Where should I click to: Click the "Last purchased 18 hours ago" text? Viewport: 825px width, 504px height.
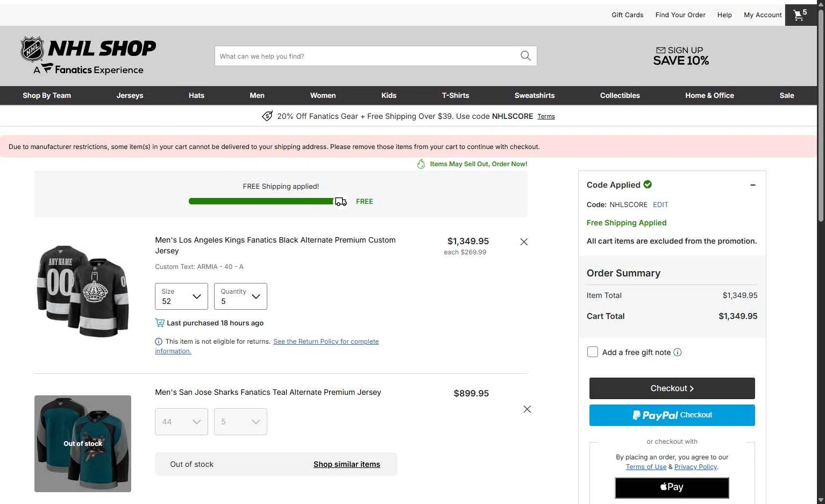click(x=215, y=323)
